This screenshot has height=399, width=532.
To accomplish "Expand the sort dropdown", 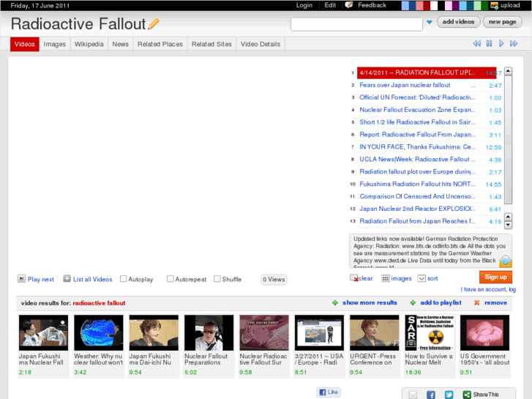I will [x=422, y=278].
